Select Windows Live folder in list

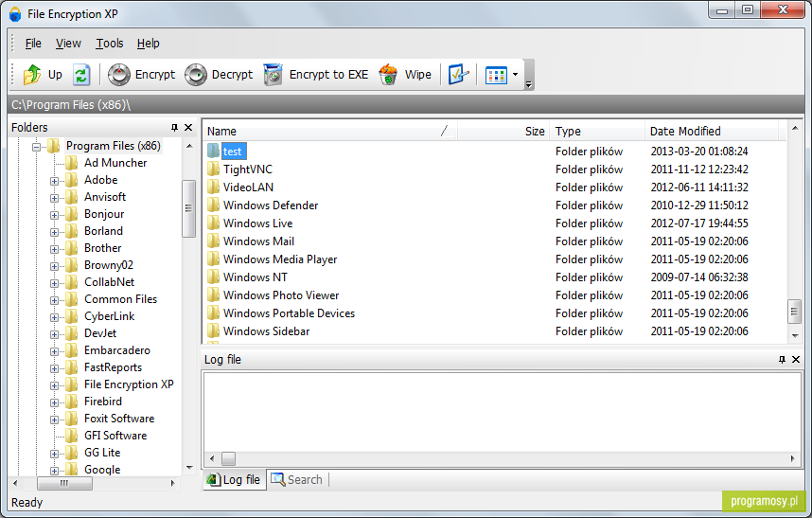[x=257, y=223]
